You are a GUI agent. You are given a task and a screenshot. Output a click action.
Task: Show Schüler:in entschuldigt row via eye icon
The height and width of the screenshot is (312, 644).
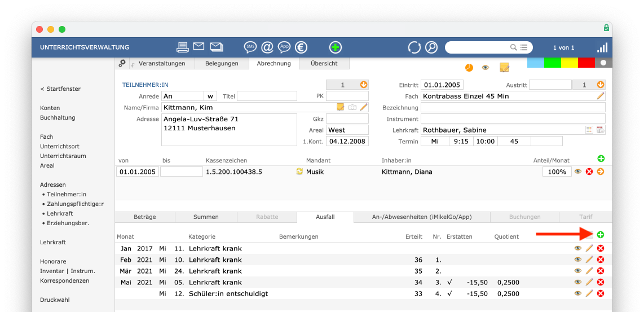point(578,293)
